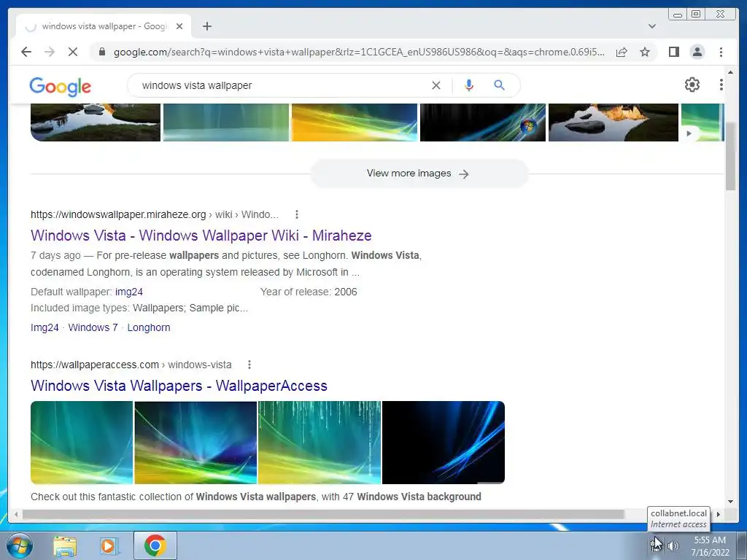747x560 pixels.
Task: Click the wallpaperaccess.com URL text
Action: pyautogui.click(x=95, y=365)
